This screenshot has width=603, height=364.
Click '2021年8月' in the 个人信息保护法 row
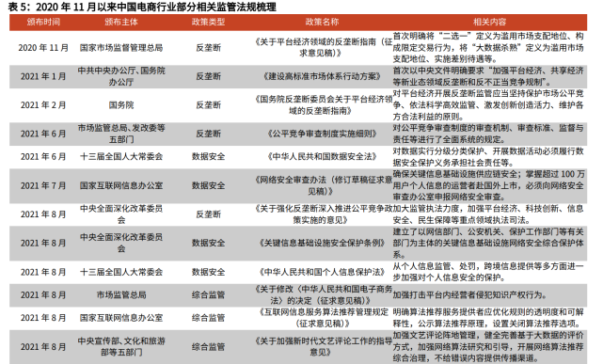coord(43,272)
